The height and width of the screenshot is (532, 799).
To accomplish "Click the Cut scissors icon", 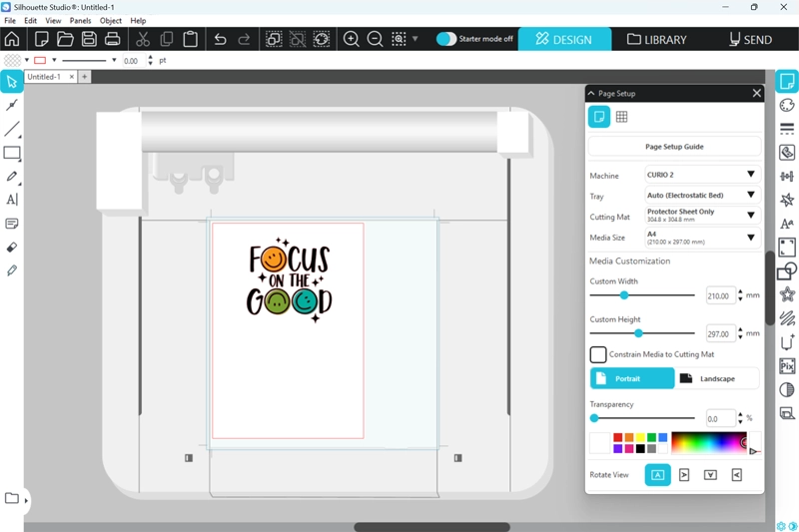I will 143,39.
